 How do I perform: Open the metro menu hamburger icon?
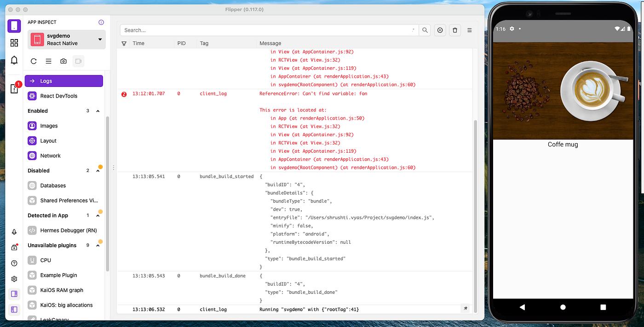pos(48,61)
